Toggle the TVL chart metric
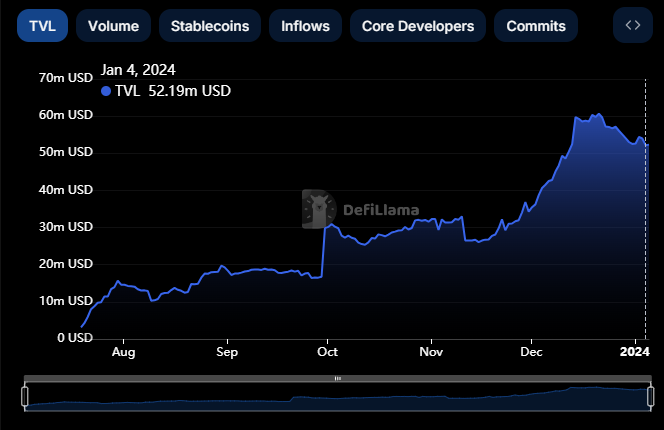664x430 pixels. [x=42, y=26]
